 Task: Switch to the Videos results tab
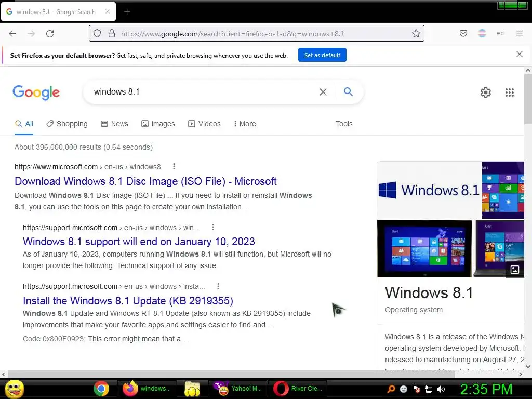(x=204, y=124)
